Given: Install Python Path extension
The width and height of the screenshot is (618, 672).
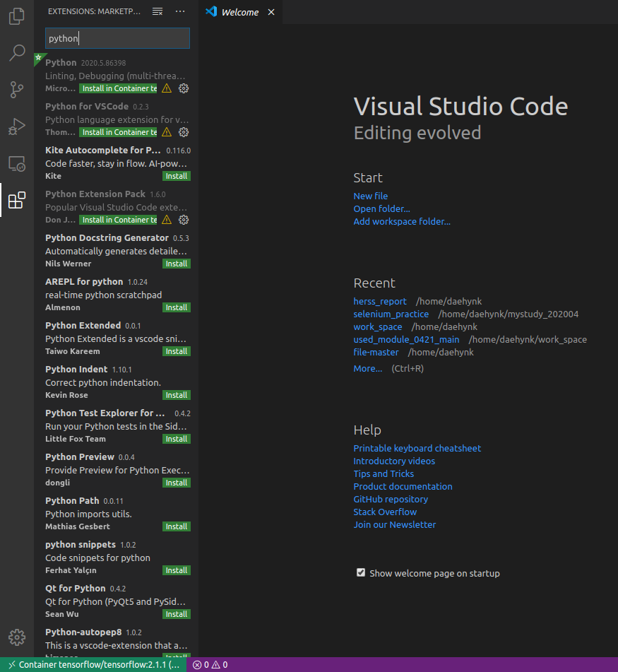Looking at the screenshot, I should click(177, 526).
